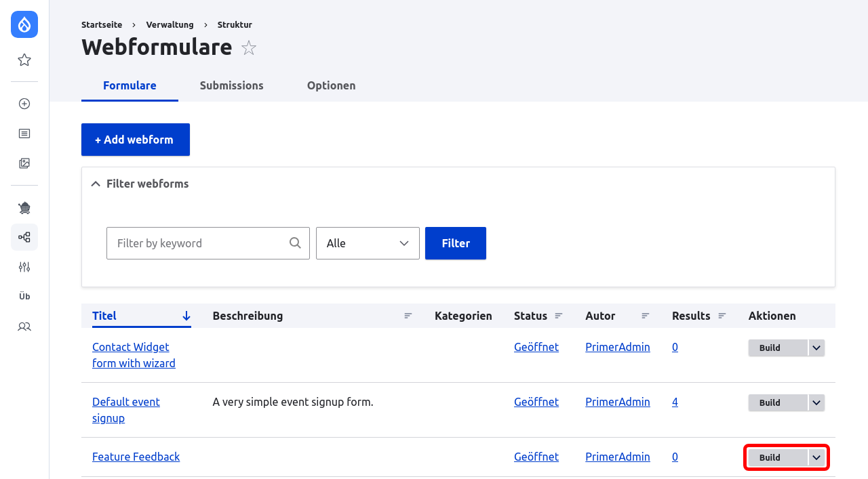Sort by Results column icon

[x=722, y=316]
